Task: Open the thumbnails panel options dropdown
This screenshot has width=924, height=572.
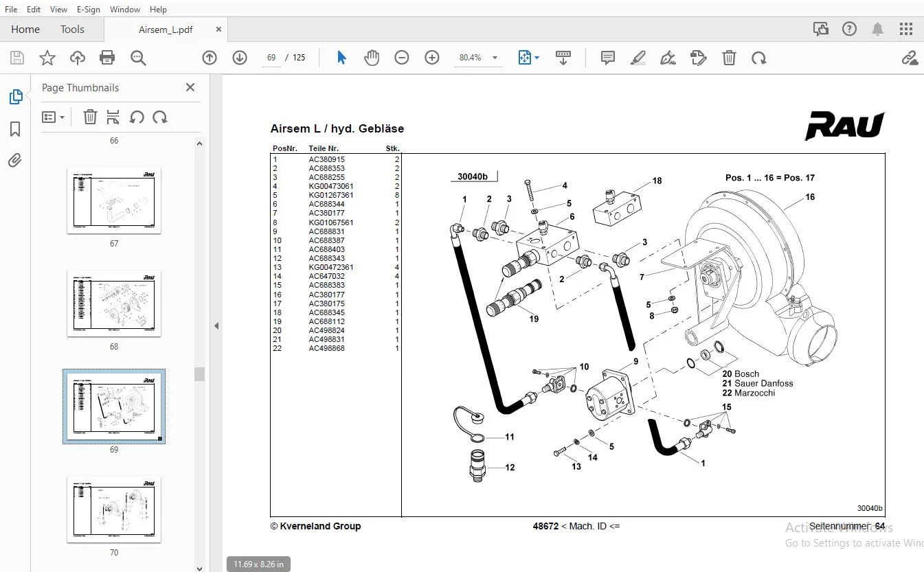Action: point(53,117)
